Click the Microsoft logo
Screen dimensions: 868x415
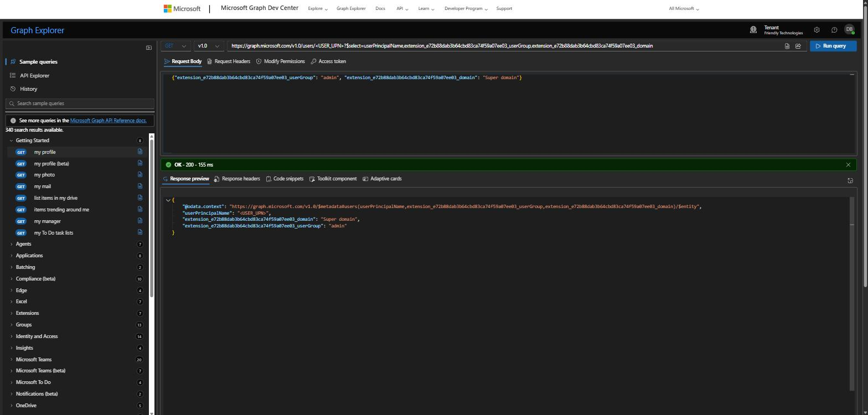point(182,9)
